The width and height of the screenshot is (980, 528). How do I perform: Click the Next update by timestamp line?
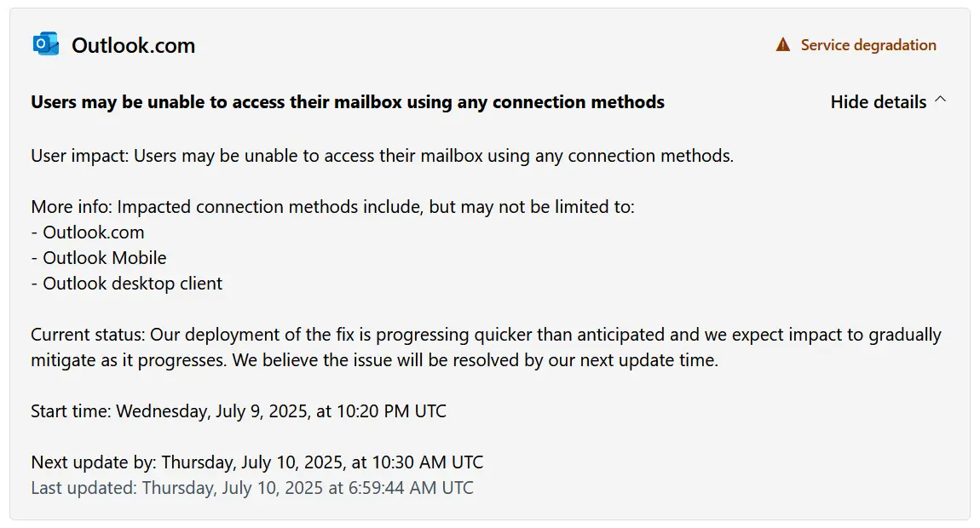(x=257, y=462)
